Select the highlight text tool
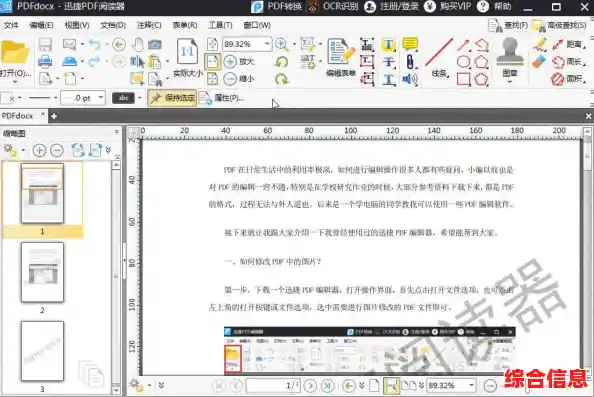Image resolution: width=594 pixels, height=397 pixels. tap(388, 45)
